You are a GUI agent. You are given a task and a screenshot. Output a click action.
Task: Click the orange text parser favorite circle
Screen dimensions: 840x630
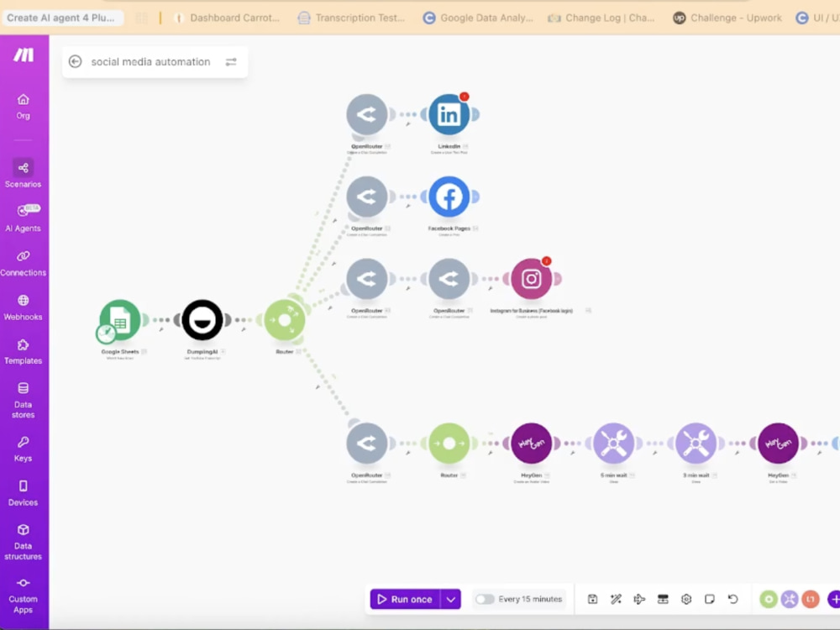[811, 599]
